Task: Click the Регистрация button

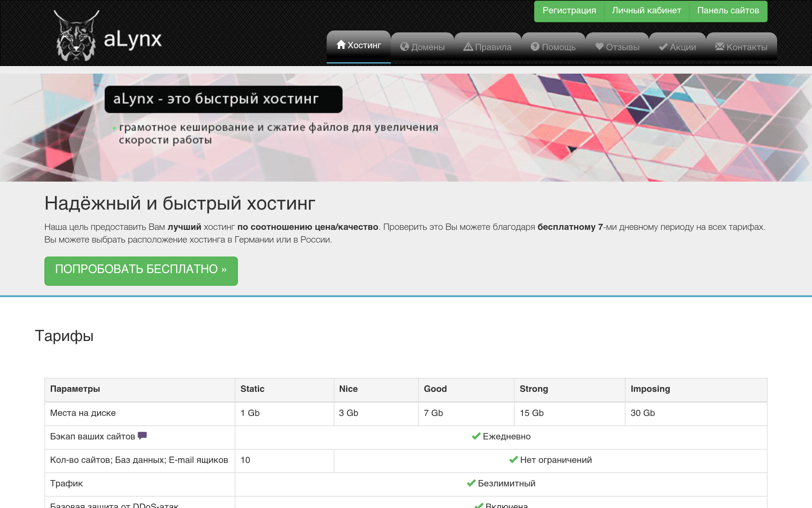Action: tap(569, 11)
